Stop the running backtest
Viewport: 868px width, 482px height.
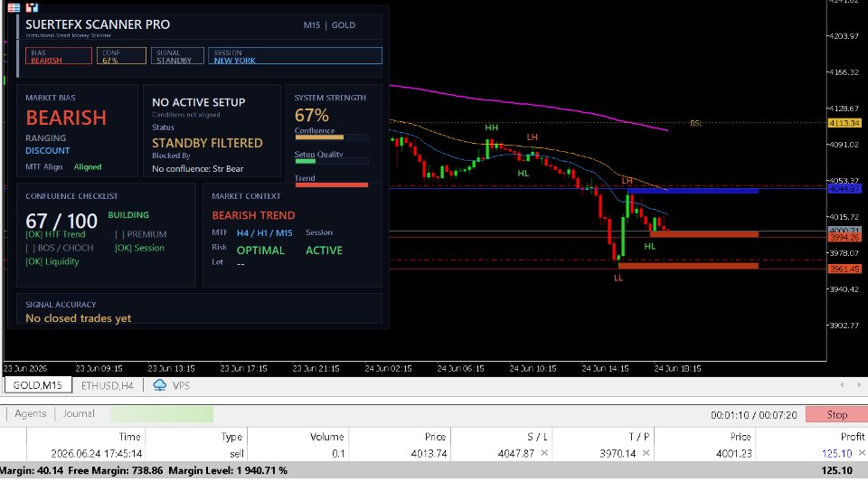[x=836, y=414]
